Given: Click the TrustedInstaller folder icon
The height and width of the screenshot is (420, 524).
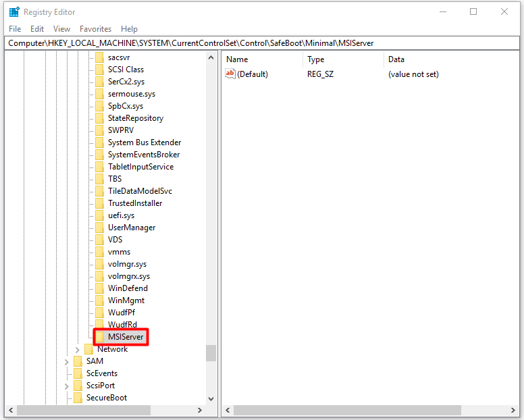Looking at the screenshot, I should [99, 203].
